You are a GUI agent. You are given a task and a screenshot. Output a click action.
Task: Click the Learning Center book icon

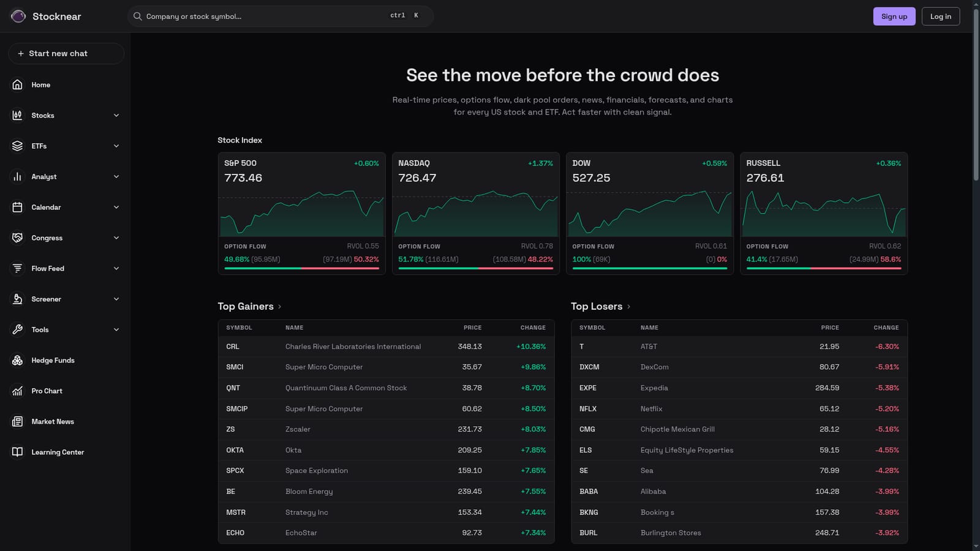coord(17,452)
